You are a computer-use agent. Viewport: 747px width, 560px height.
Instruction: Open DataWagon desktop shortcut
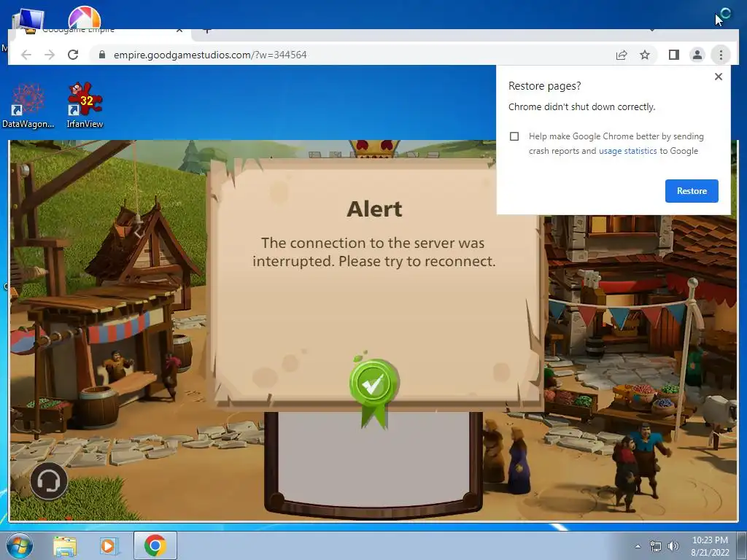(28, 105)
